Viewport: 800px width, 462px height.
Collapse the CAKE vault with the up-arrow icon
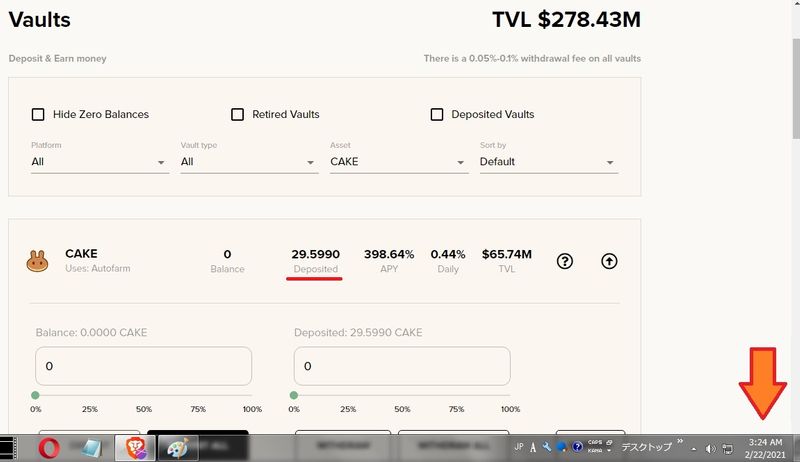pos(609,261)
